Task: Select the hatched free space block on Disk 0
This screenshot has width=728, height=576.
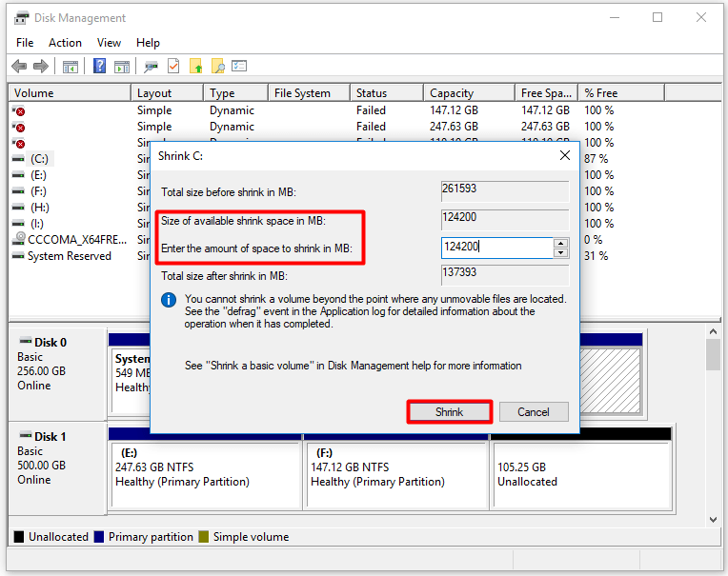Action: (610, 381)
